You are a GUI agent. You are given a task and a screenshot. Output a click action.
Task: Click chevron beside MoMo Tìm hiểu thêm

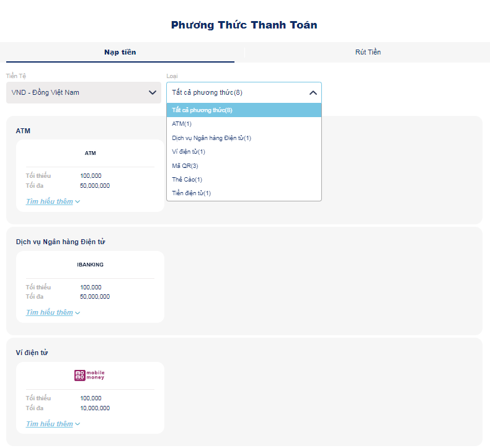78,424
